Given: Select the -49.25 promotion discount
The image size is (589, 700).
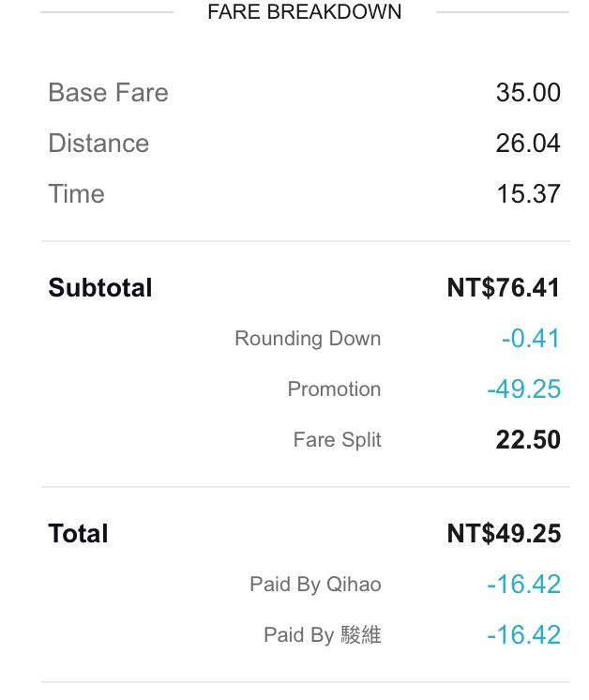Looking at the screenshot, I should coord(524,388).
